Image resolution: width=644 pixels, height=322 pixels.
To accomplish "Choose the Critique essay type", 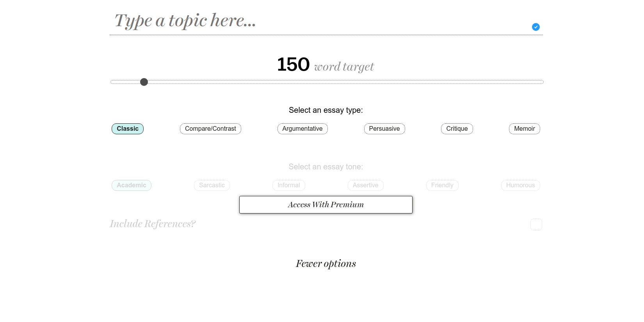I will click(x=457, y=129).
